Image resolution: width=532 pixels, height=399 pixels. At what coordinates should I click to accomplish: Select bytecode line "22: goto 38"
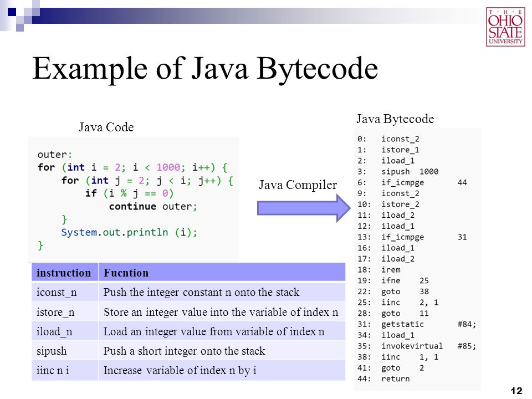(393, 291)
